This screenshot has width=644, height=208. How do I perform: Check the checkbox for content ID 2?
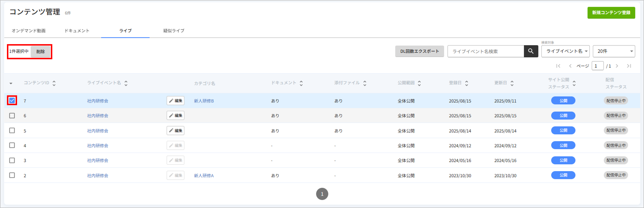click(x=12, y=175)
